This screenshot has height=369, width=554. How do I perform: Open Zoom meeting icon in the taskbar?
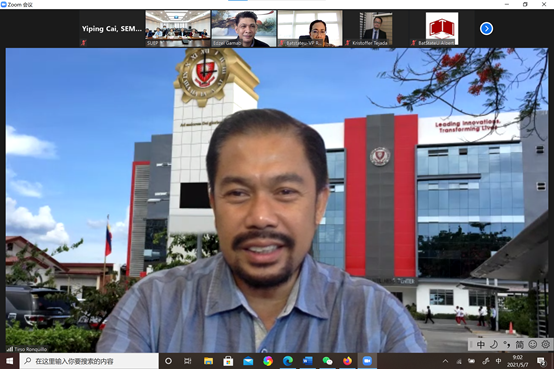coord(367,361)
